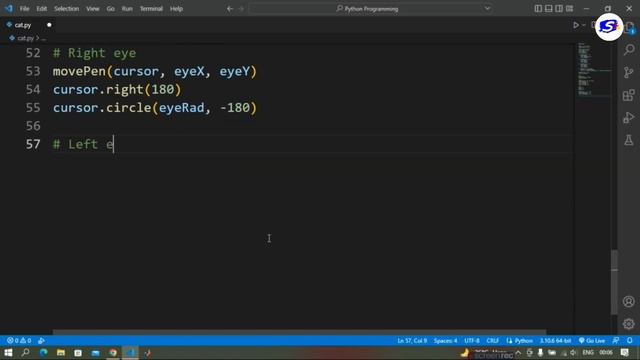
Task: Click the Ln 57, Col 9 status item
Action: click(x=412, y=340)
